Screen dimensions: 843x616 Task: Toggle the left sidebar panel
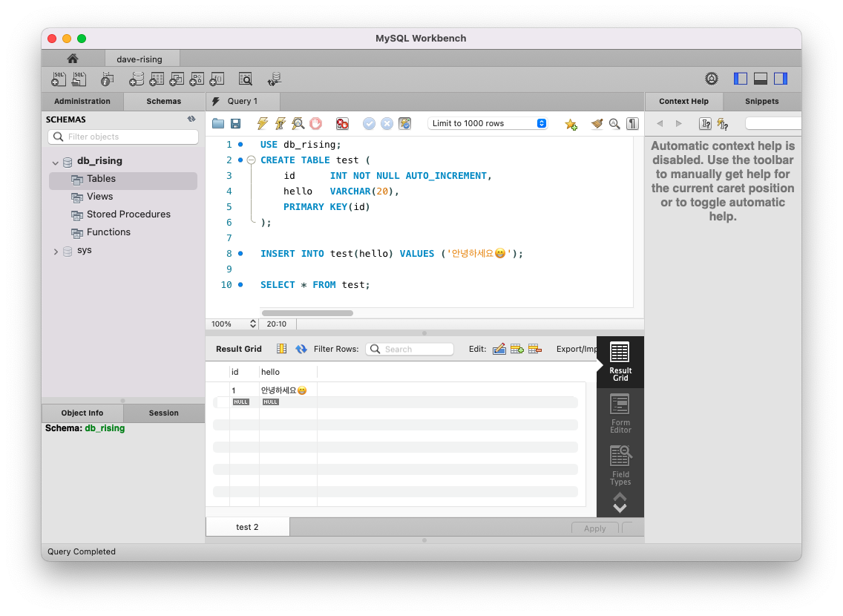pos(741,79)
